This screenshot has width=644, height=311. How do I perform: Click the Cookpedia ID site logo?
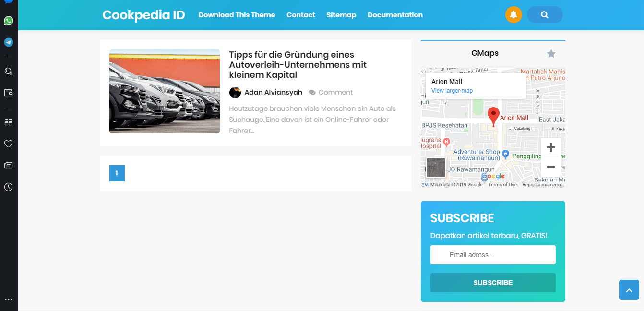(144, 15)
